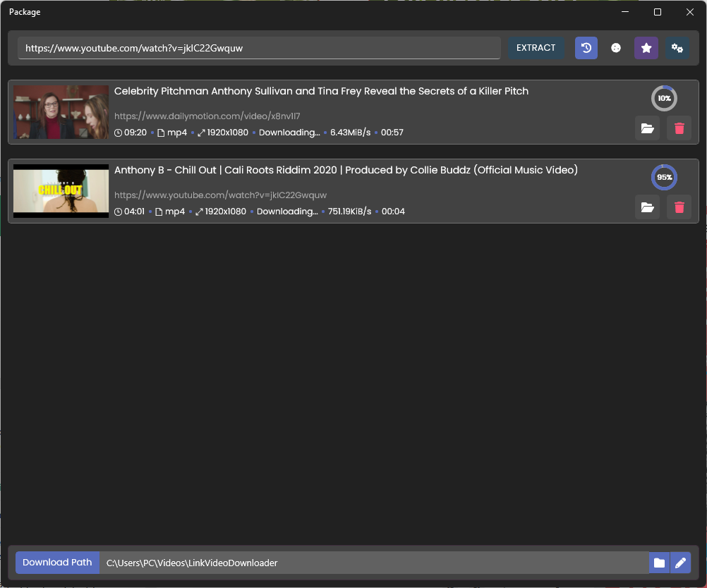Click the 10% progress ring
Image resolution: width=707 pixels, height=588 pixels.
point(664,98)
